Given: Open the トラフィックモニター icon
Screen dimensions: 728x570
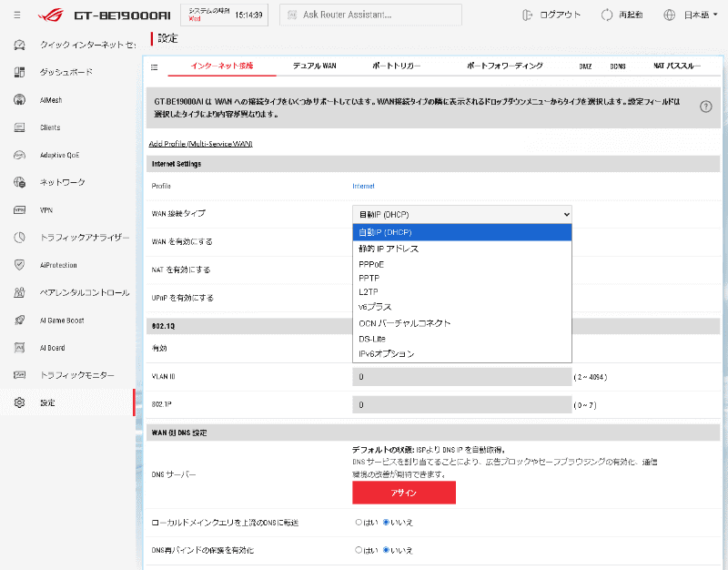Looking at the screenshot, I should [19, 375].
